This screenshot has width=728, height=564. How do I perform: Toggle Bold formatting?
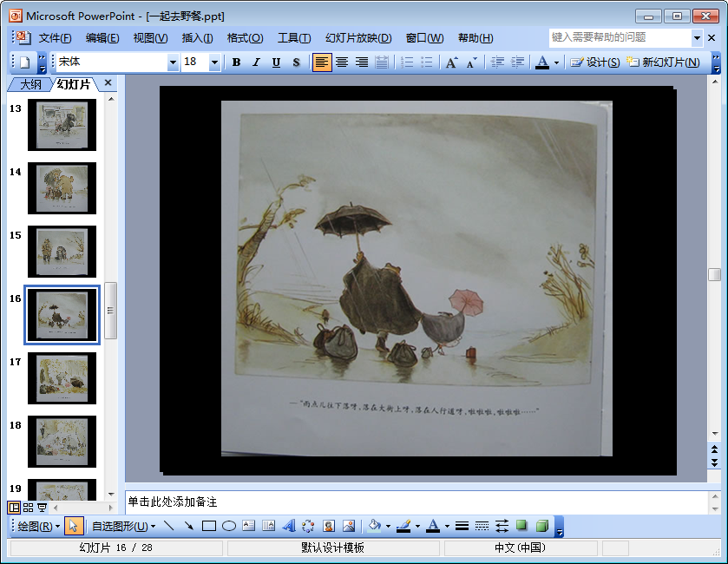click(236, 62)
